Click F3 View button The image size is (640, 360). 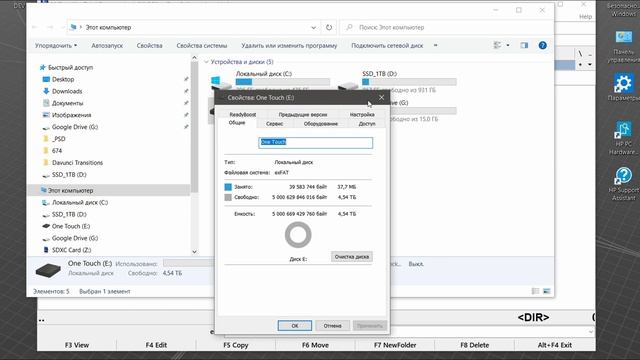[77, 345]
